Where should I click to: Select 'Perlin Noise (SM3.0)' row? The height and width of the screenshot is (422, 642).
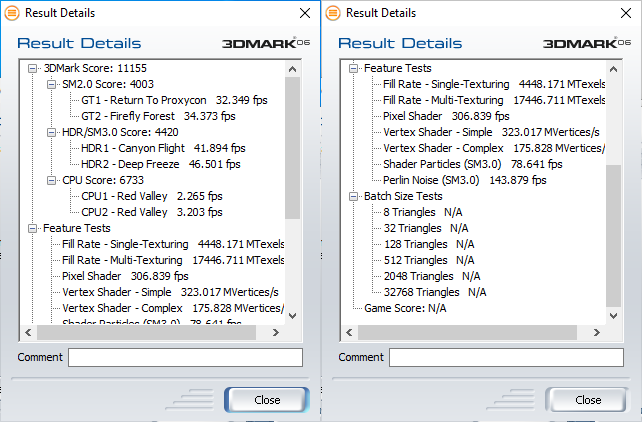tap(465, 180)
